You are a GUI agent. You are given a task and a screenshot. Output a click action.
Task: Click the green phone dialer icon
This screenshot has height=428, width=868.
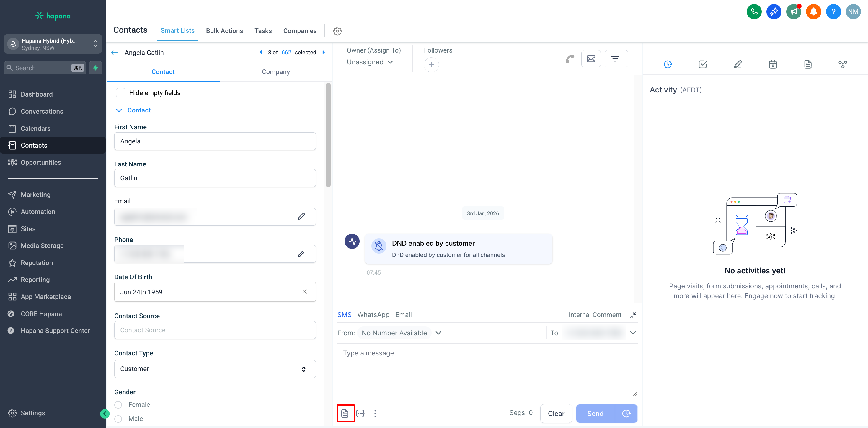click(x=754, y=12)
